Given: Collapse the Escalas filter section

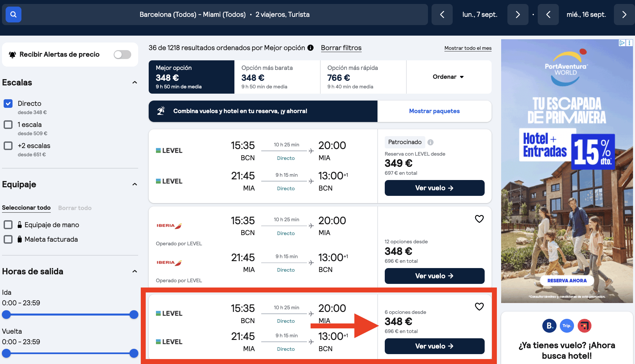Looking at the screenshot, I should (135, 82).
